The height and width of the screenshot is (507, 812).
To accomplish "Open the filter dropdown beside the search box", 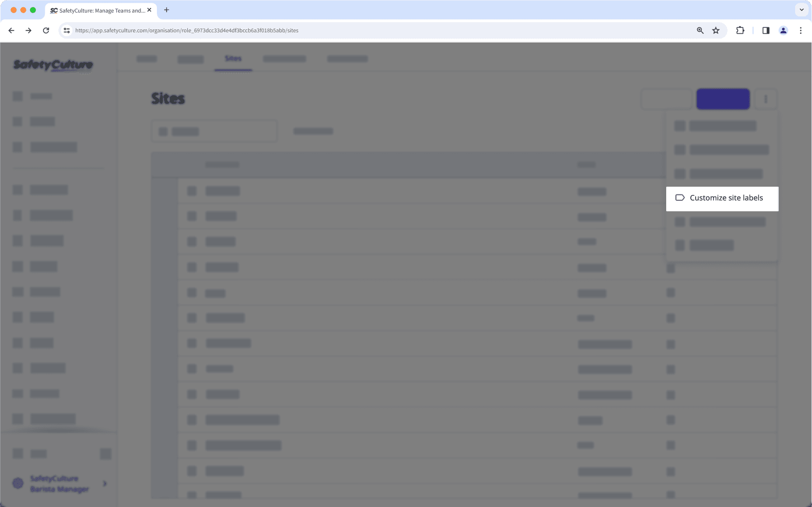I will pyautogui.click(x=313, y=131).
